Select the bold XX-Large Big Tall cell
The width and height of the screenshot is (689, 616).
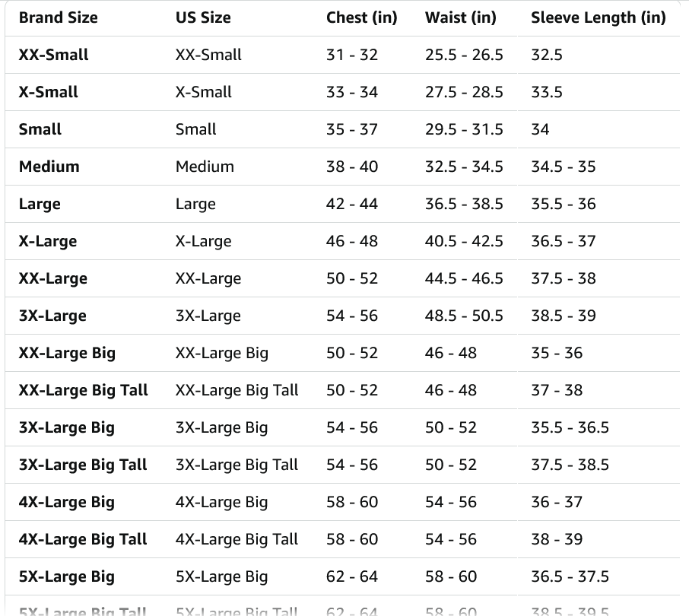click(83, 390)
